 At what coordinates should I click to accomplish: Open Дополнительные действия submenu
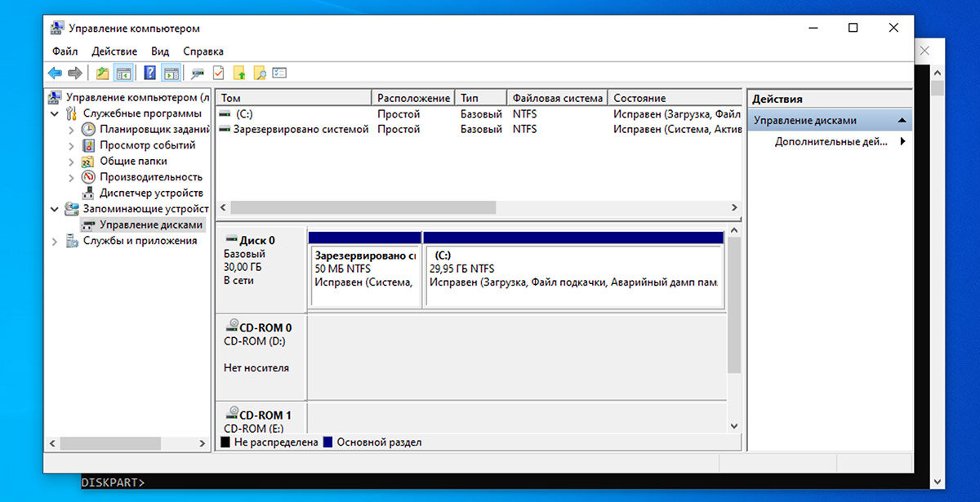pyautogui.click(x=830, y=141)
